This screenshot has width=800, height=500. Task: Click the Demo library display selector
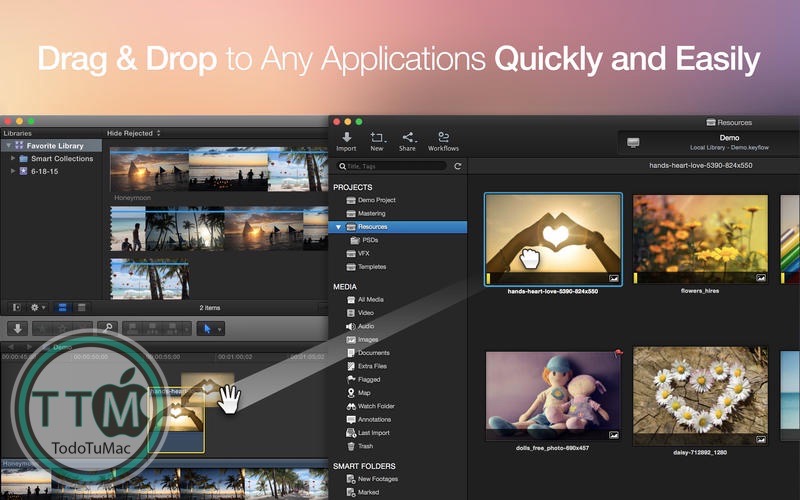point(709,142)
